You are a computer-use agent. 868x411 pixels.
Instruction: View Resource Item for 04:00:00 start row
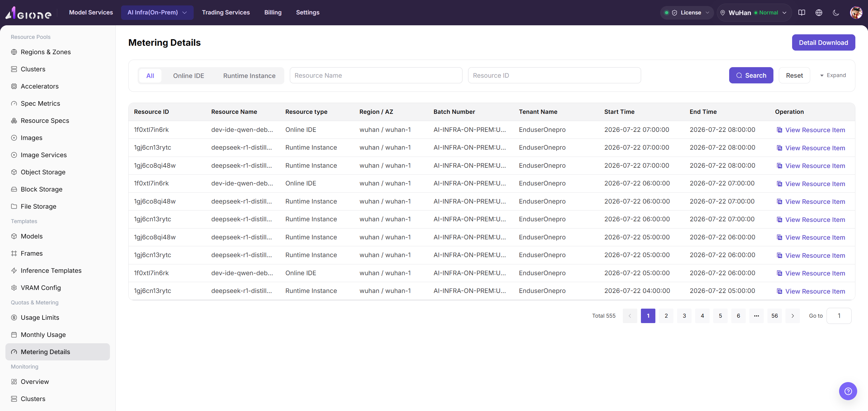tap(811, 291)
